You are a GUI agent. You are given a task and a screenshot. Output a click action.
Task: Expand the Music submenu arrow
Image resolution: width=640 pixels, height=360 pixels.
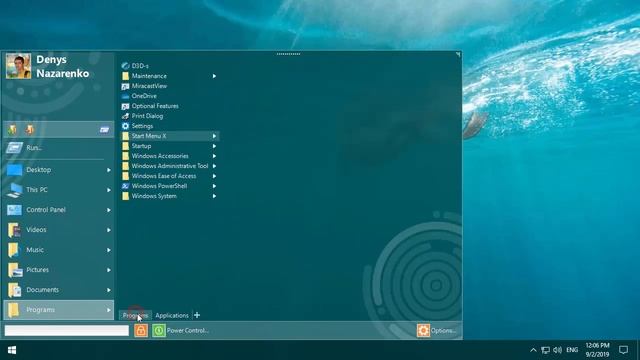click(109, 250)
